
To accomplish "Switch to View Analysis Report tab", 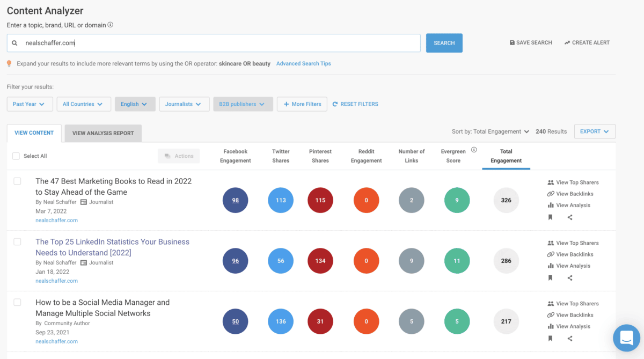I will point(103,133).
